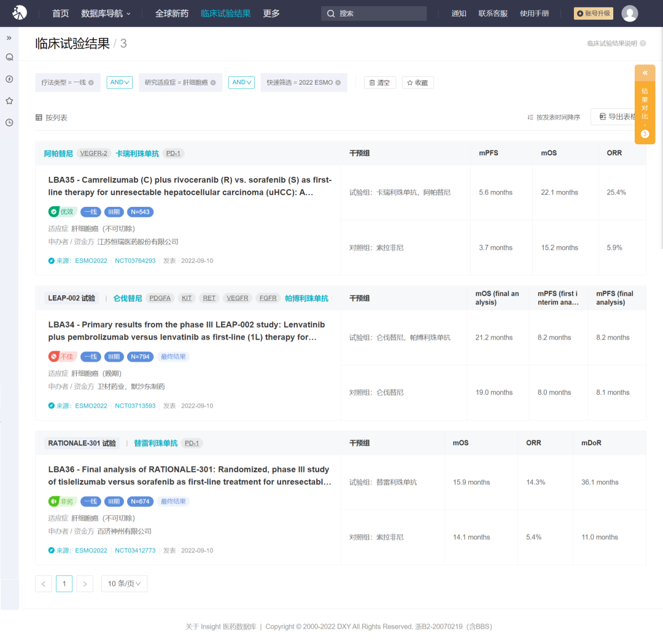Open 全球新药 in the navbar
663x644 pixels.
172,14
